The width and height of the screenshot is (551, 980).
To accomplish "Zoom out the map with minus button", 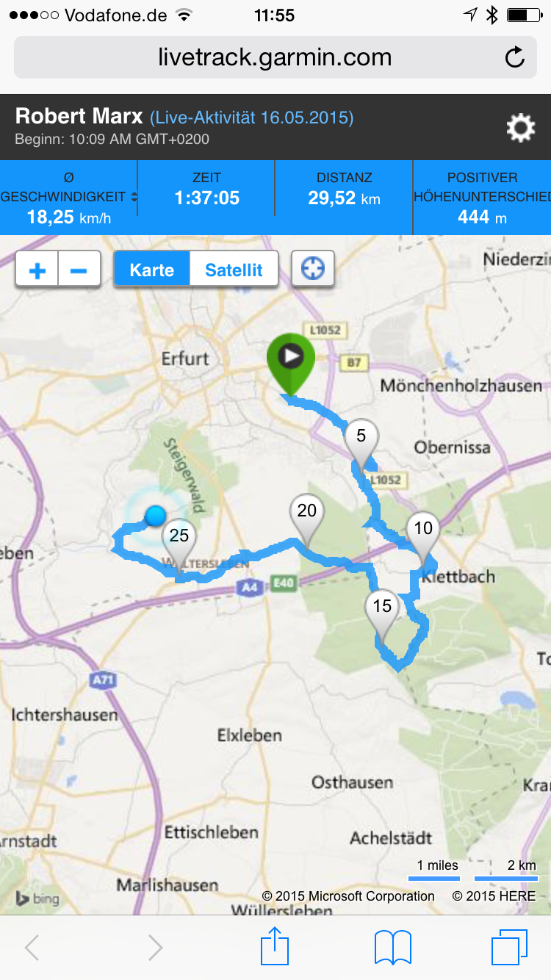I will (79, 270).
